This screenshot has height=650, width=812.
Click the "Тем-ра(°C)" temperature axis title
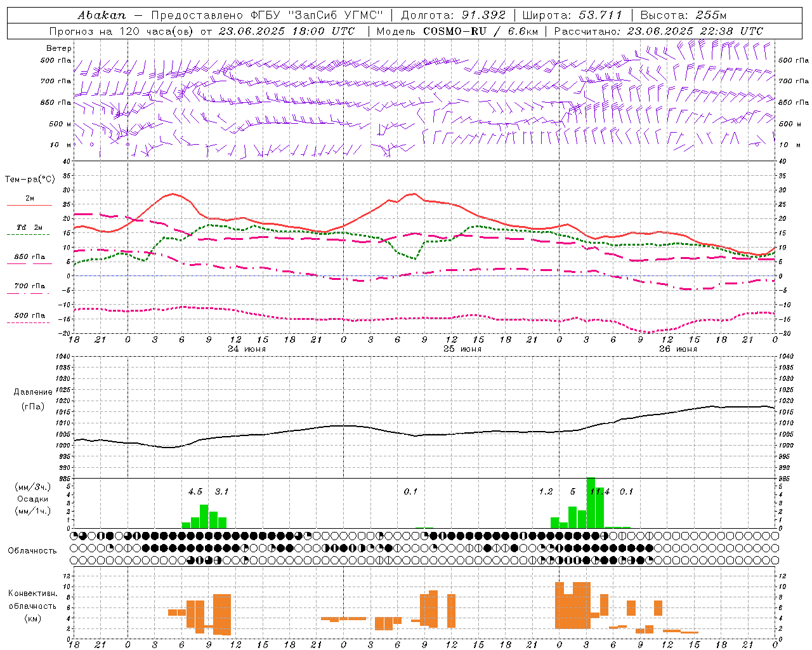click(x=30, y=180)
